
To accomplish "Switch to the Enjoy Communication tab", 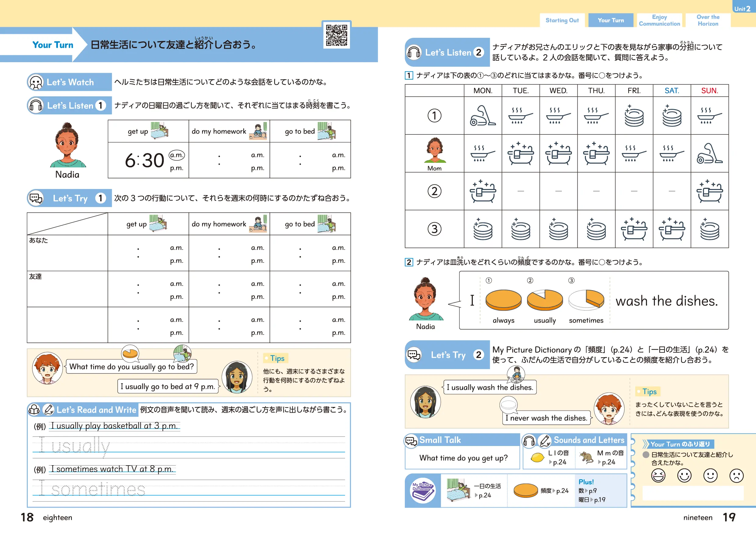I will [659, 20].
